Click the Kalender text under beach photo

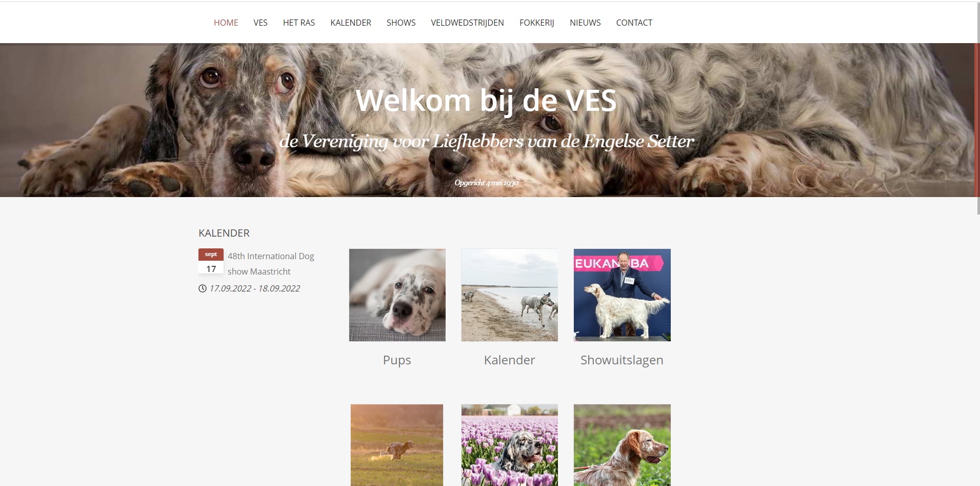[x=509, y=360]
